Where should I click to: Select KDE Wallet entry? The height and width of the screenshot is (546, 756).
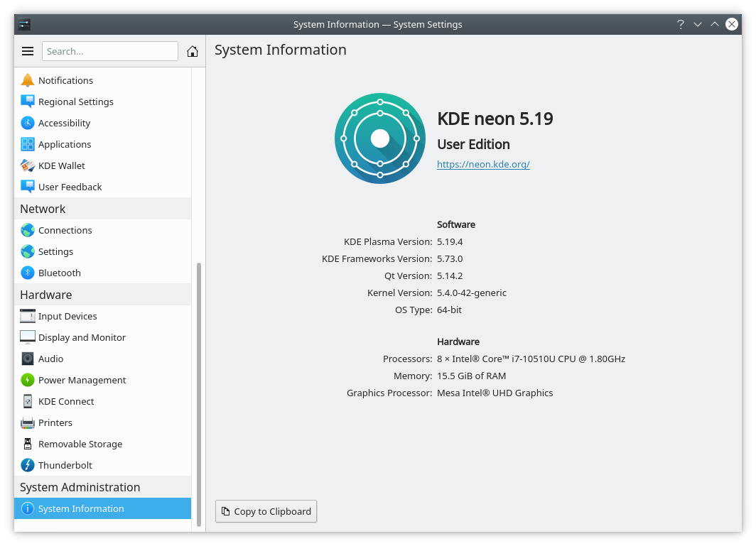(x=103, y=165)
